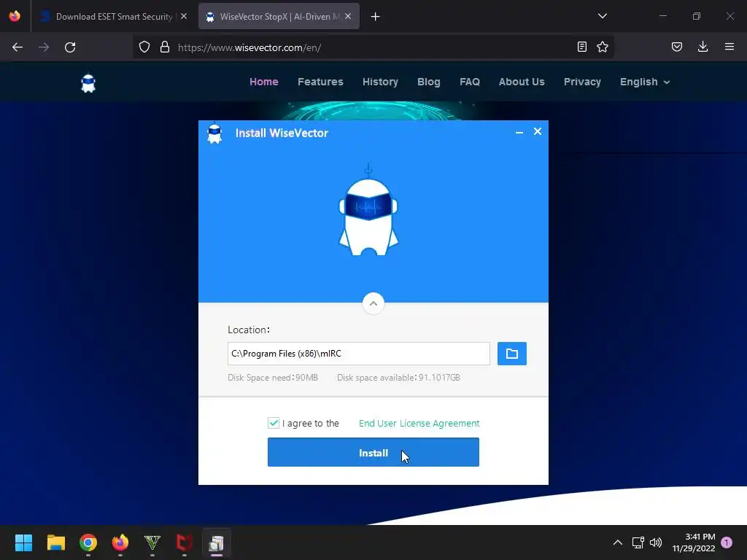
Task: Open a new Firefox tab with the plus button
Action: click(376, 17)
